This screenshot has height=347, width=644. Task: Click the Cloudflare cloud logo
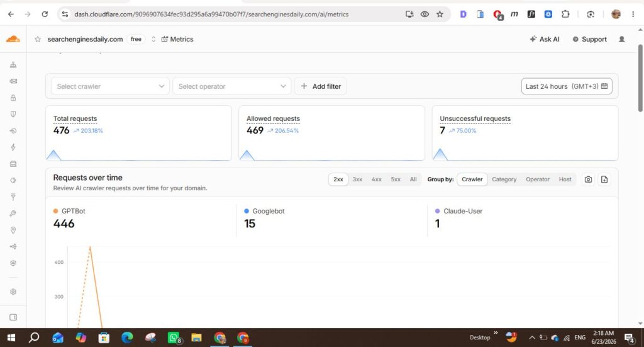tap(13, 39)
